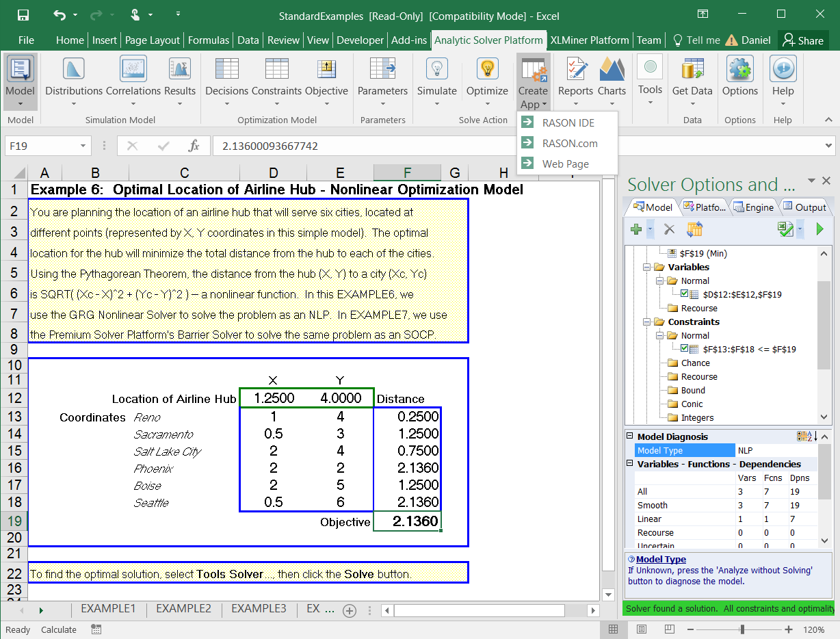Open the Distributions tool in ribbon
Image resolution: width=840 pixels, height=639 pixels.
pyautogui.click(x=73, y=69)
